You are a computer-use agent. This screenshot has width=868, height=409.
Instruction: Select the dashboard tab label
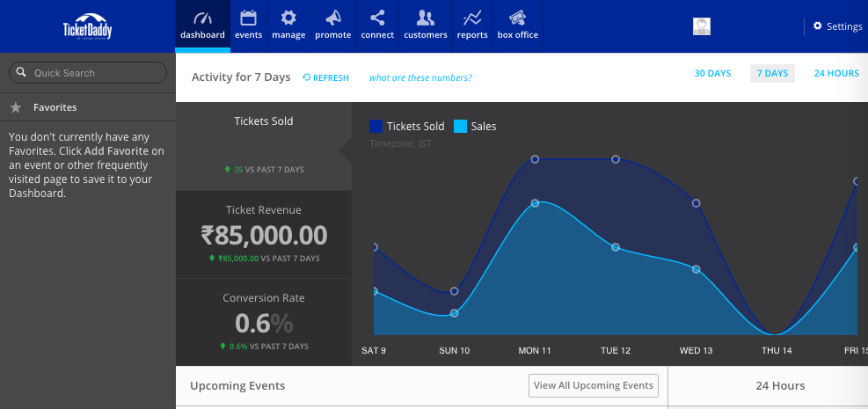coord(202,35)
